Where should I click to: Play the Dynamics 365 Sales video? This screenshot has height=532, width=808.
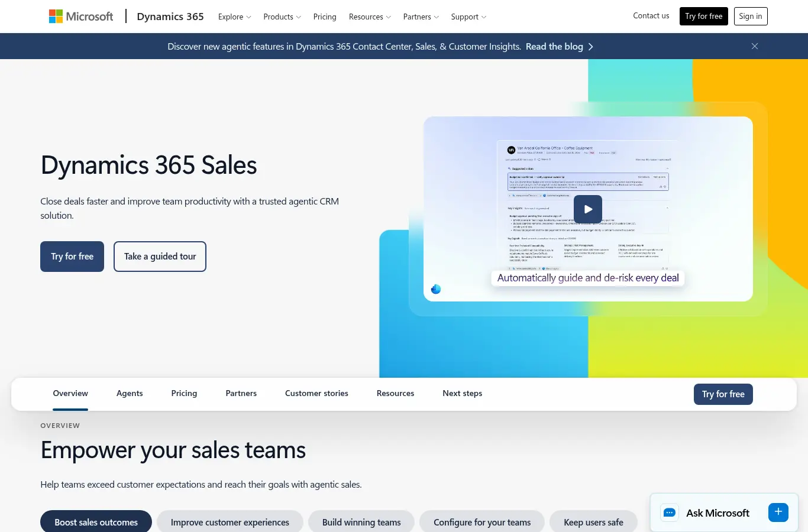[x=588, y=209]
